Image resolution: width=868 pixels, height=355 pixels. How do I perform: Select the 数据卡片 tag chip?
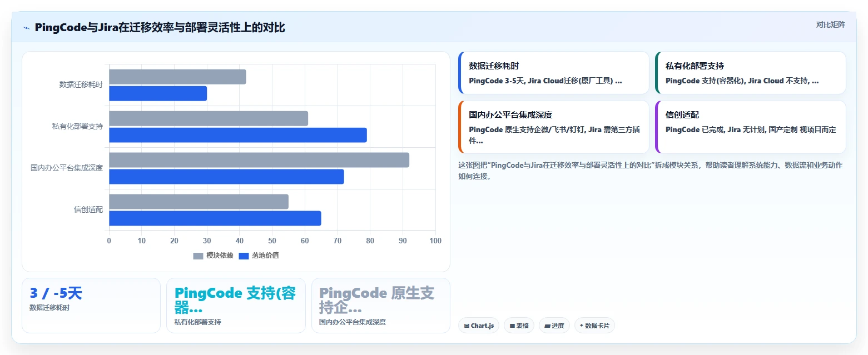point(594,326)
